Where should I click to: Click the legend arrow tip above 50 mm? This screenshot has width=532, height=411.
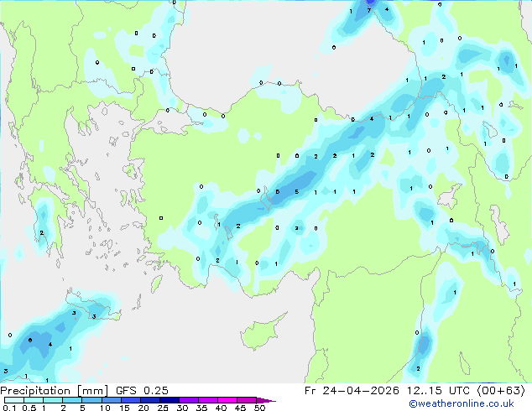click(266, 400)
